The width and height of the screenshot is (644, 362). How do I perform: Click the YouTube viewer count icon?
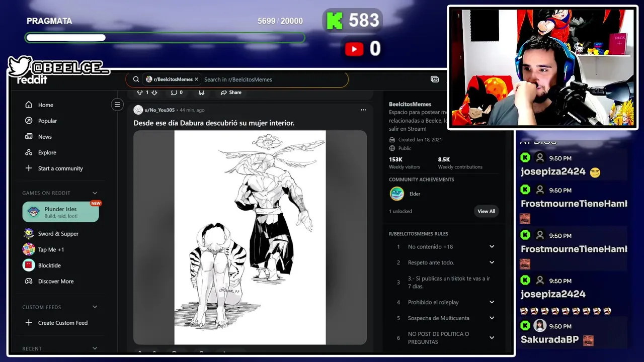[354, 49]
